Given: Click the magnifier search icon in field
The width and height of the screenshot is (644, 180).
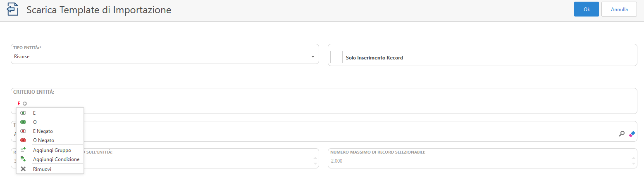Looking at the screenshot, I should pos(621,134).
